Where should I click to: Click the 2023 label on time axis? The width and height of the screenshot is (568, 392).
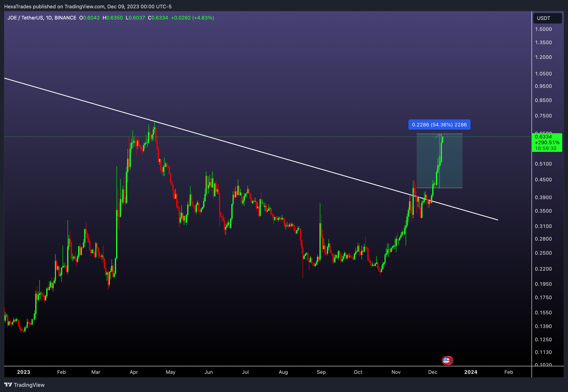click(24, 372)
